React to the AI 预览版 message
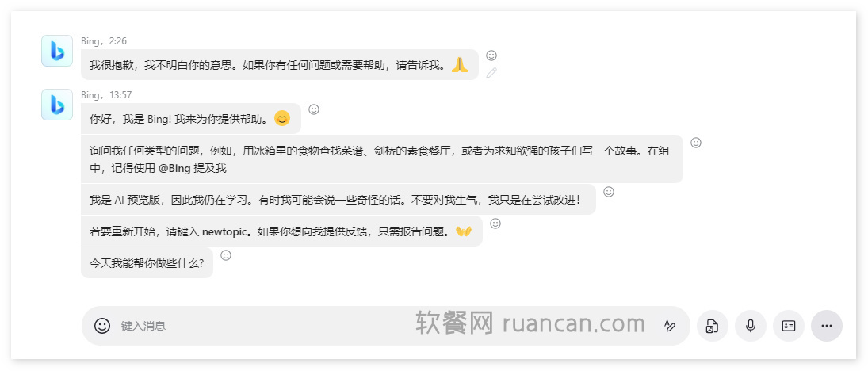 608,192
